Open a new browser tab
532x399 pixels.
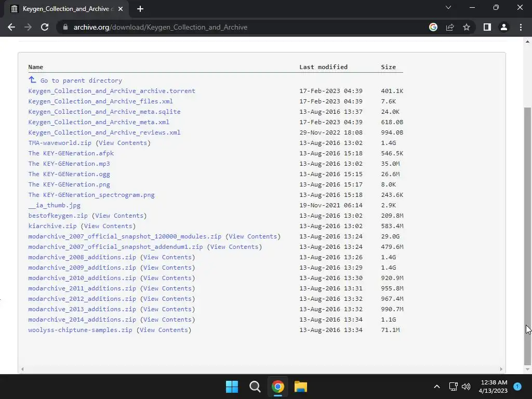coord(140,9)
